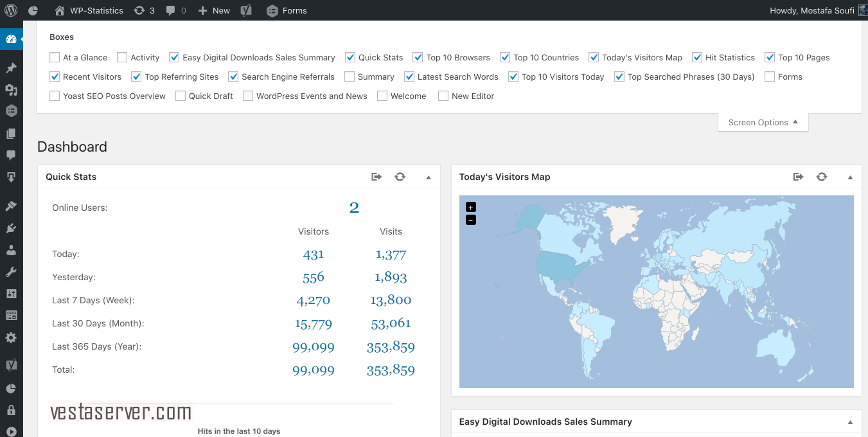The height and width of the screenshot is (437, 868).
Task: Open Tools wrench icon in sidebar
Action: click(11, 272)
